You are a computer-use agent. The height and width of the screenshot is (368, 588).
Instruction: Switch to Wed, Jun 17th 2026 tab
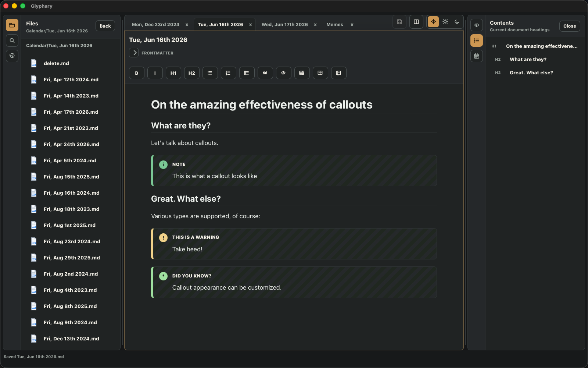(x=285, y=25)
